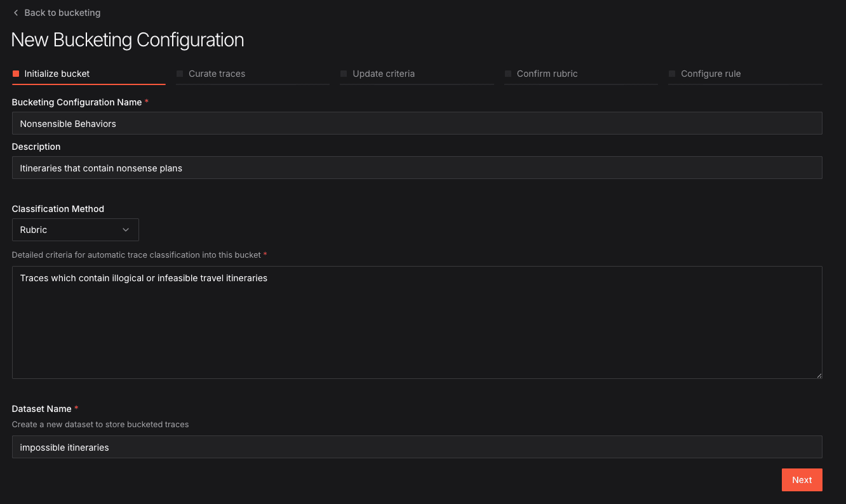The image size is (846, 504).
Task: Click the Update criteria step indicator square
Action: [344, 74]
